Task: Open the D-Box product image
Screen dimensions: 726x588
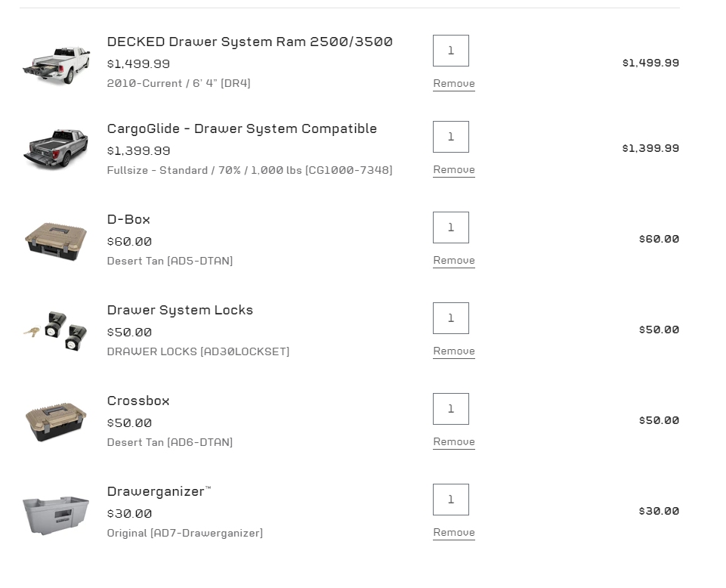Action: (x=56, y=240)
